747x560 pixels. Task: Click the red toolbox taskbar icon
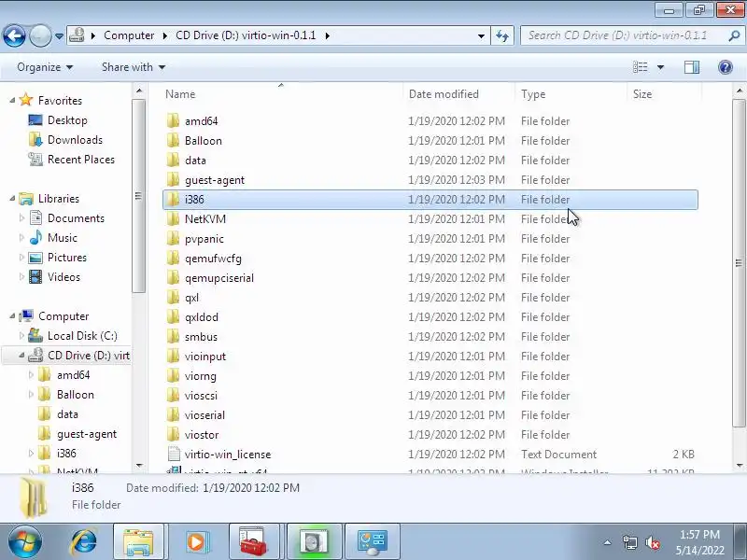pyautogui.click(x=252, y=542)
